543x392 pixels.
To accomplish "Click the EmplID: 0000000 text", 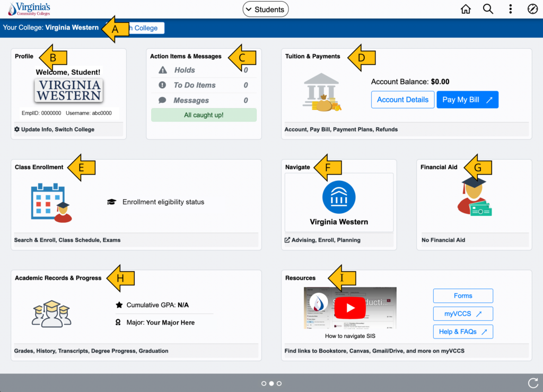I will click(x=41, y=113).
